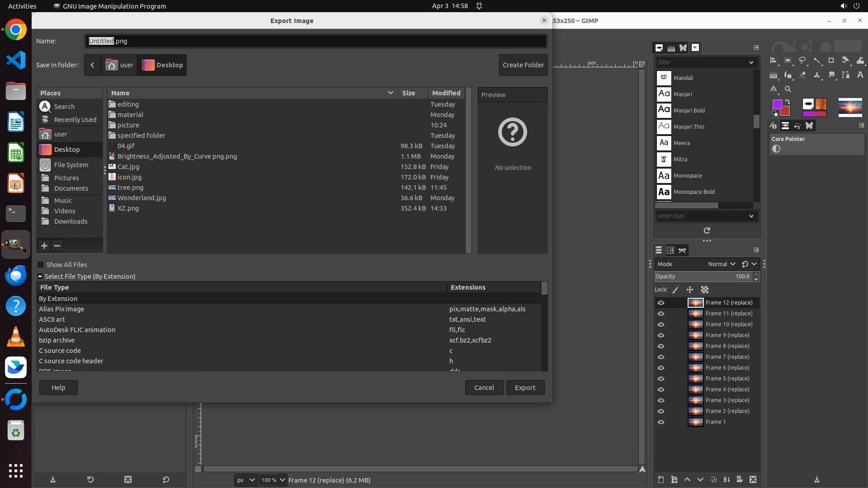Click the Export button
This screenshot has height=488, width=868.
click(524, 388)
